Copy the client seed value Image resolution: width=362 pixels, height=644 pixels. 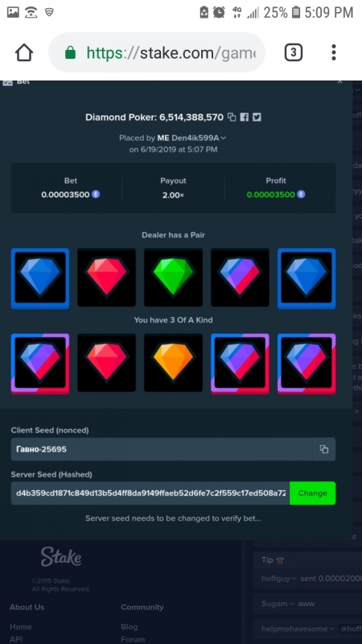pos(324,449)
